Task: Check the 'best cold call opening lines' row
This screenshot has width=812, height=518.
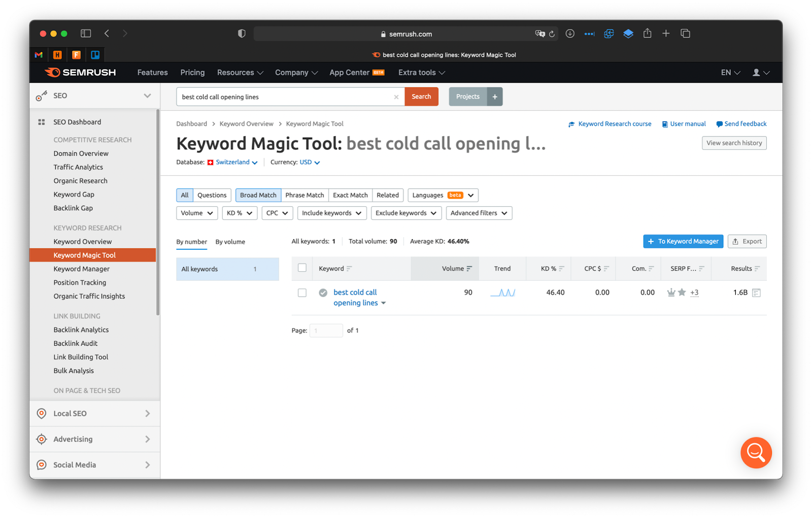Action: (302, 293)
